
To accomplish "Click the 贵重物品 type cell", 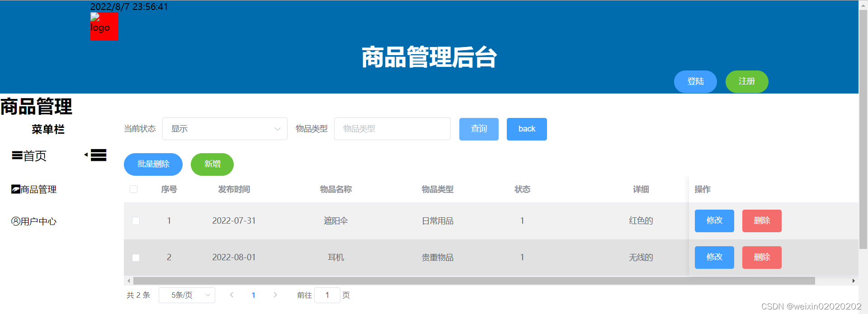I will pyautogui.click(x=438, y=258).
